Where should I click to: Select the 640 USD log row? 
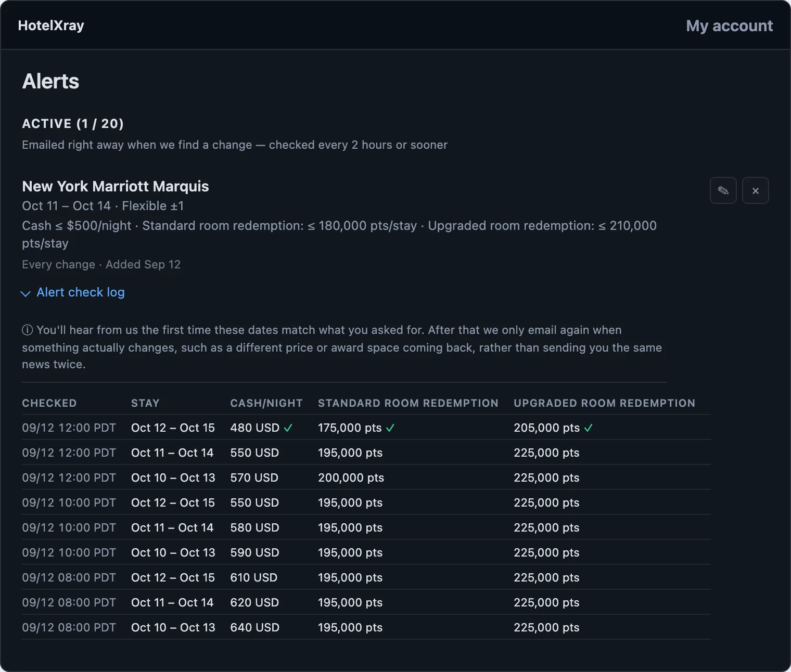366,627
